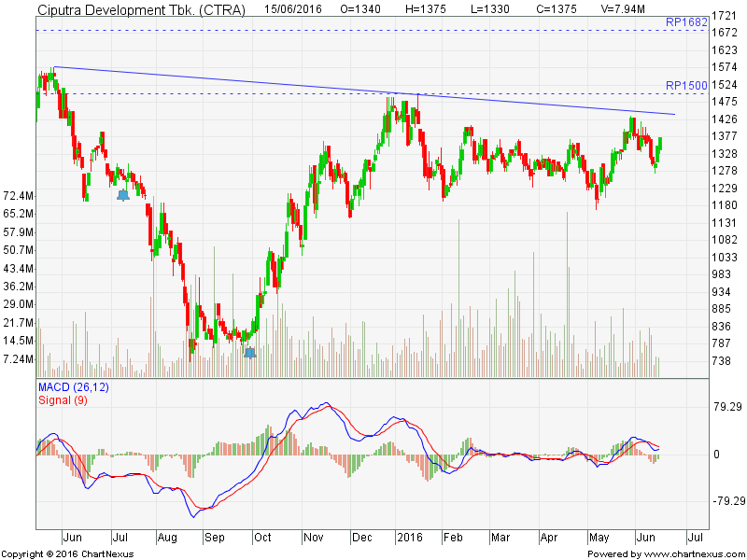Click the May month label
747x560 pixels.
(599, 539)
